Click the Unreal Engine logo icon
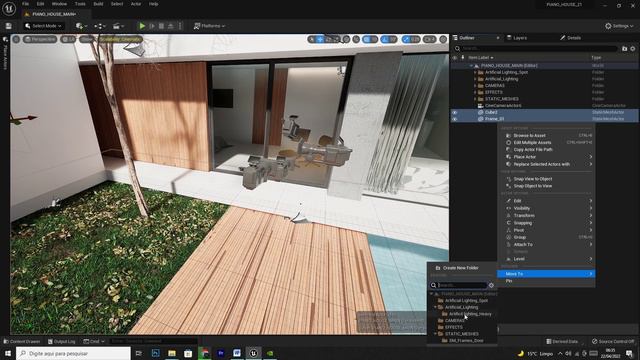Viewport: 640px width, 360px height. (x=9, y=8)
